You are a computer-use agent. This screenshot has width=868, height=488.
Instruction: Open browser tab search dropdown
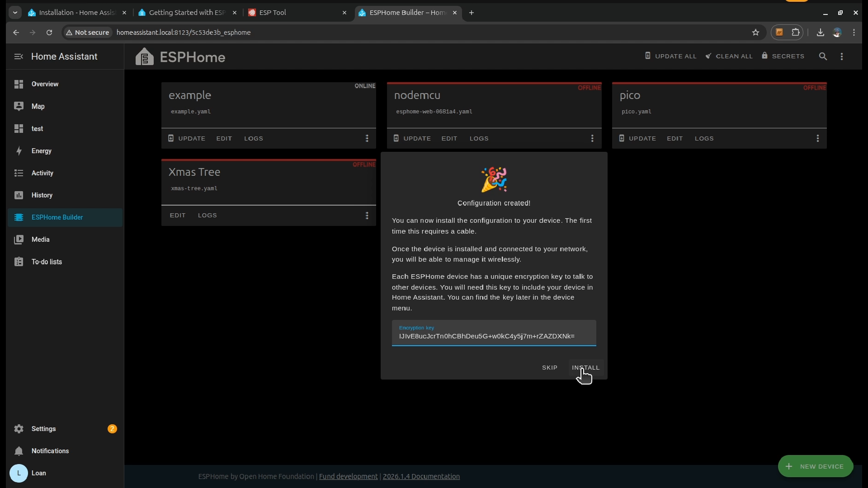pos(15,13)
